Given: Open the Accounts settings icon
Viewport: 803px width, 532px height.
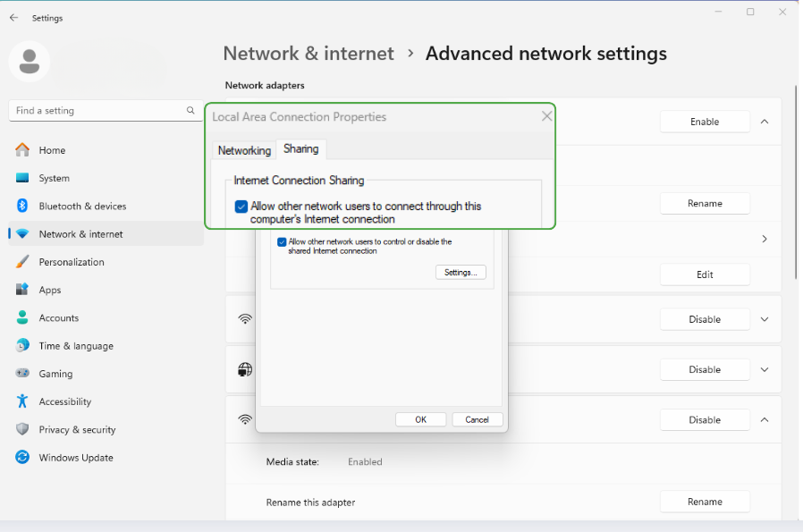Looking at the screenshot, I should click(25, 317).
